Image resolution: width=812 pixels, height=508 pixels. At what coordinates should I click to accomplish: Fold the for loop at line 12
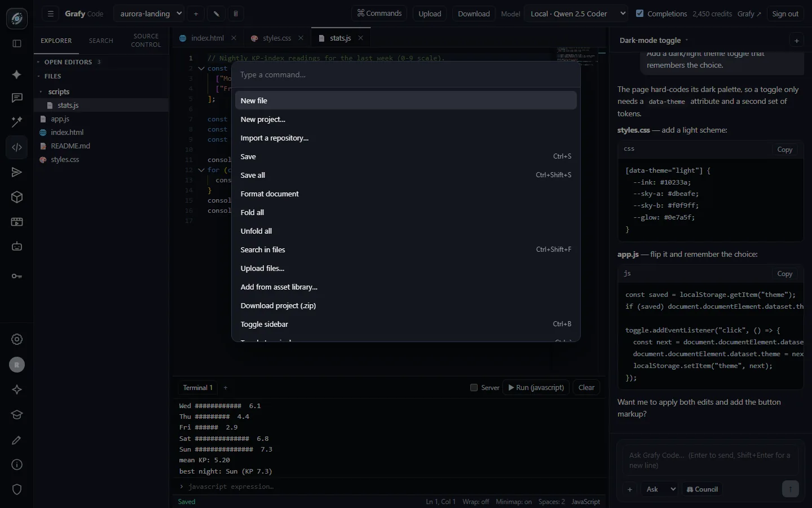[x=201, y=170]
